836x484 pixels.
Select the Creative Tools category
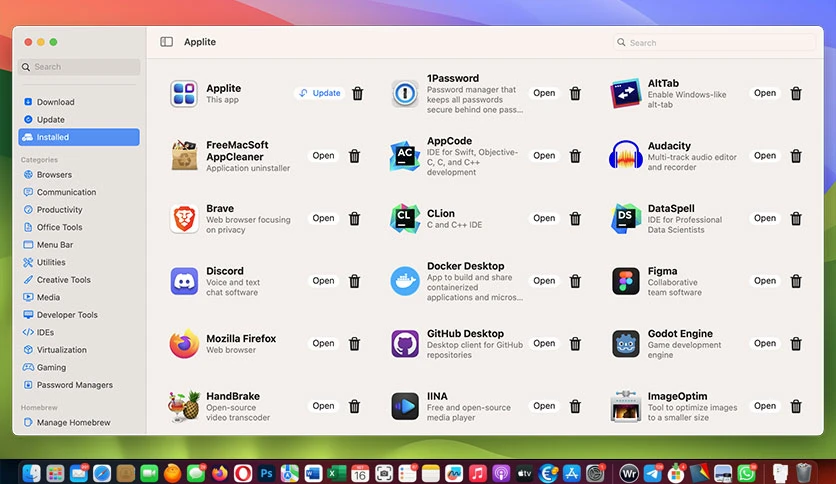(x=79, y=280)
